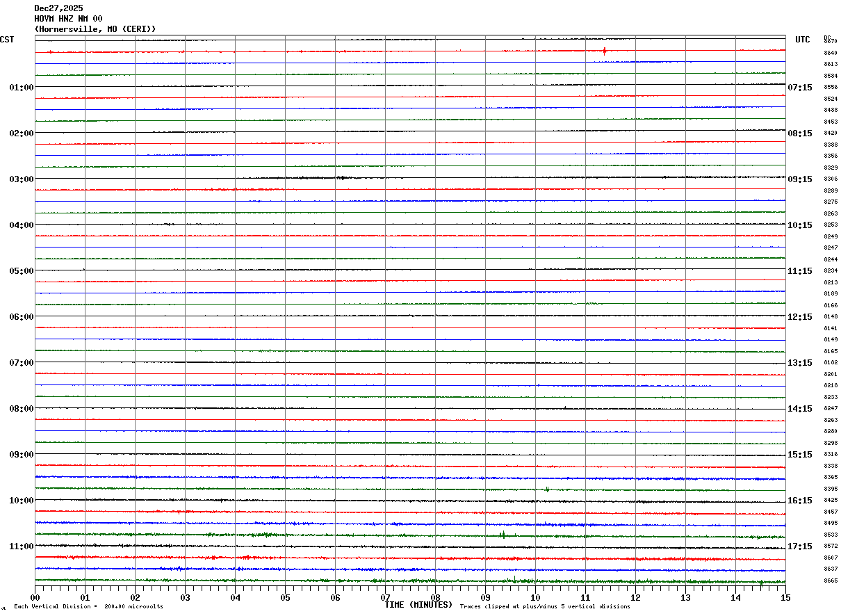Click the DC value '8275'

pyautogui.click(x=831, y=202)
